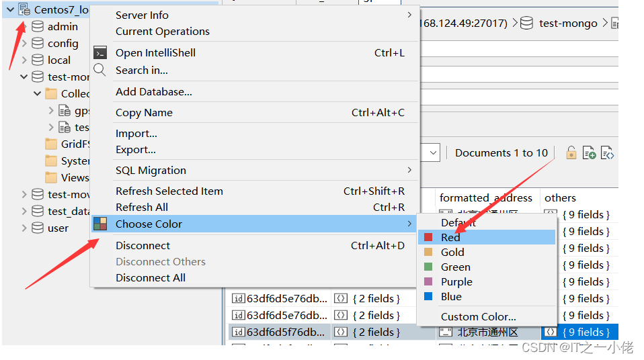
Task: Select Disconnect All menu entry
Action: (254, 278)
